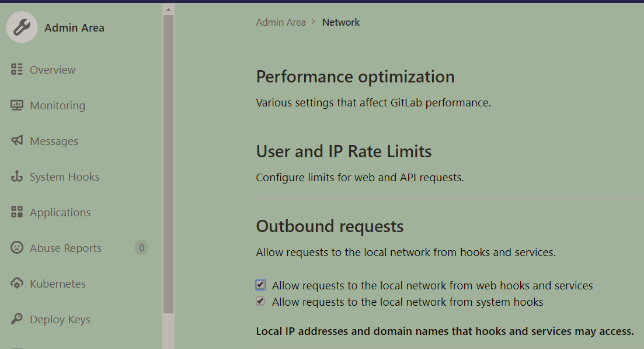Open the System Hooks menu item
This screenshot has width=644, height=349.
coord(64,177)
